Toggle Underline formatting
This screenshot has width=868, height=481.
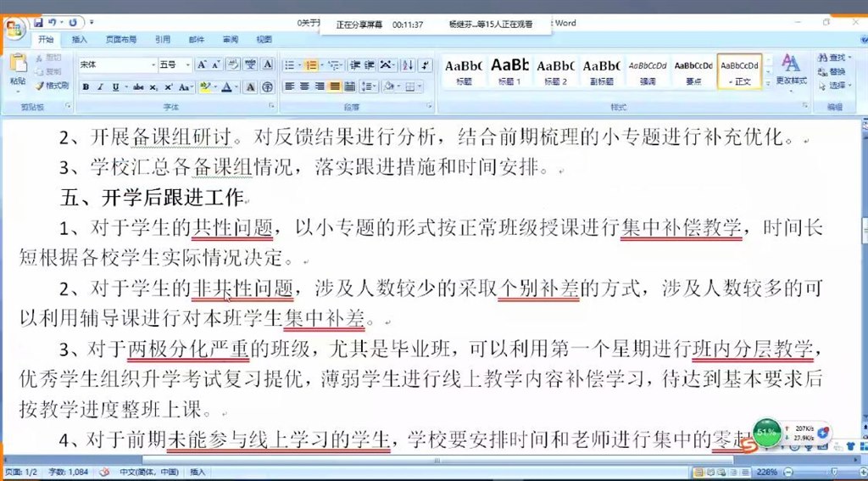(115, 87)
